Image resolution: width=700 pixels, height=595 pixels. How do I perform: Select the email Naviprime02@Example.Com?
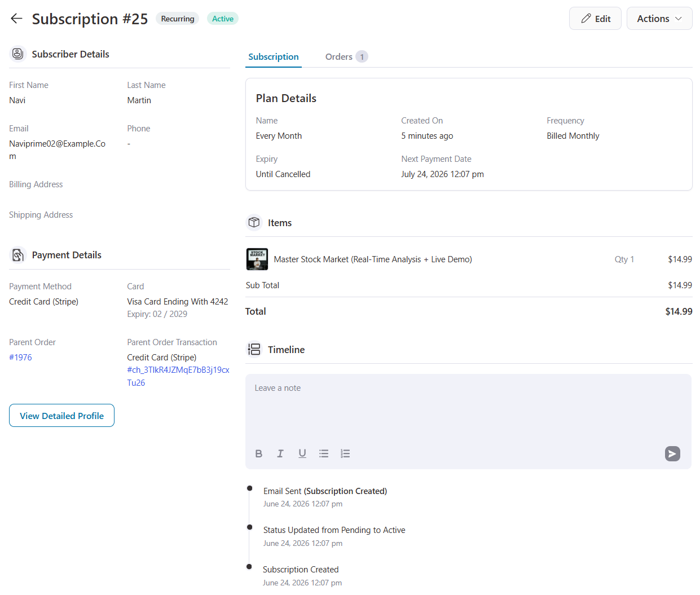point(57,150)
